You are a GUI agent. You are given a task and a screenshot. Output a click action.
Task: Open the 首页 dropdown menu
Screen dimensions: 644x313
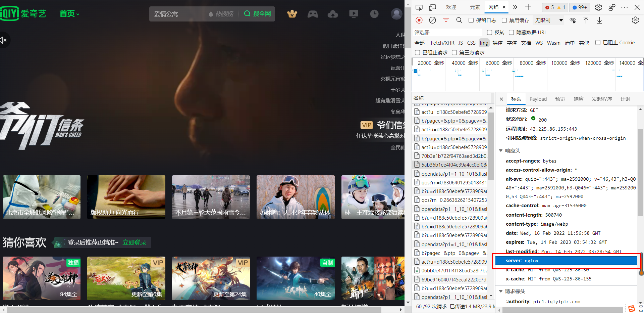tap(69, 14)
